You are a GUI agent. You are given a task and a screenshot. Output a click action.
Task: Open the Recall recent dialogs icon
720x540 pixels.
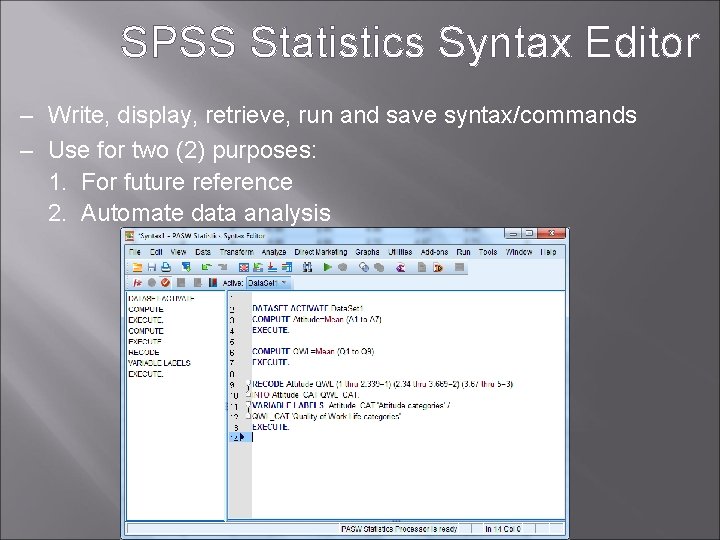186,267
